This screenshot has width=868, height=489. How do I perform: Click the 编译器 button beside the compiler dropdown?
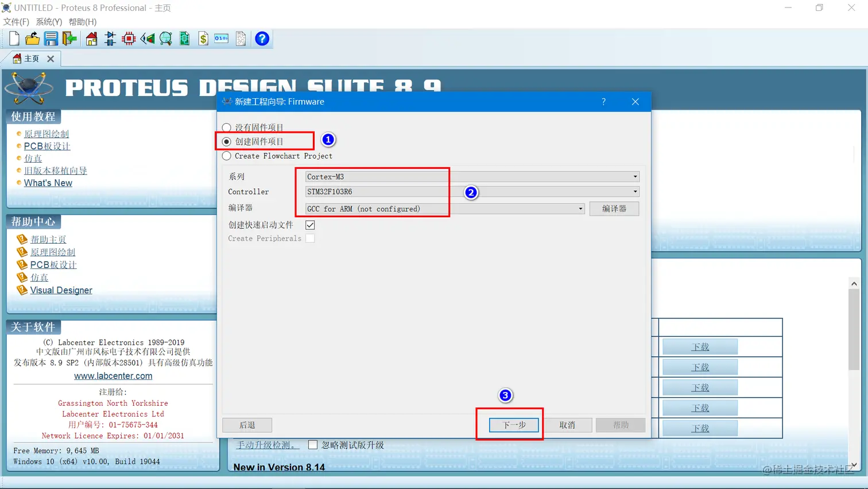pos(614,209)
